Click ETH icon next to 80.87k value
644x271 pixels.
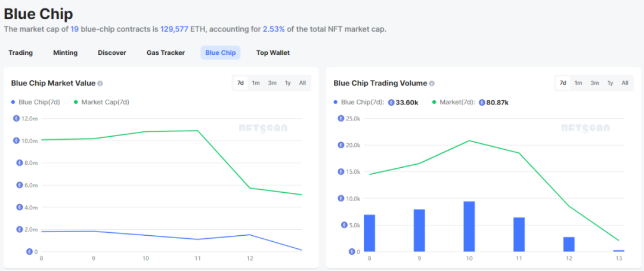(x=482, y=102)
